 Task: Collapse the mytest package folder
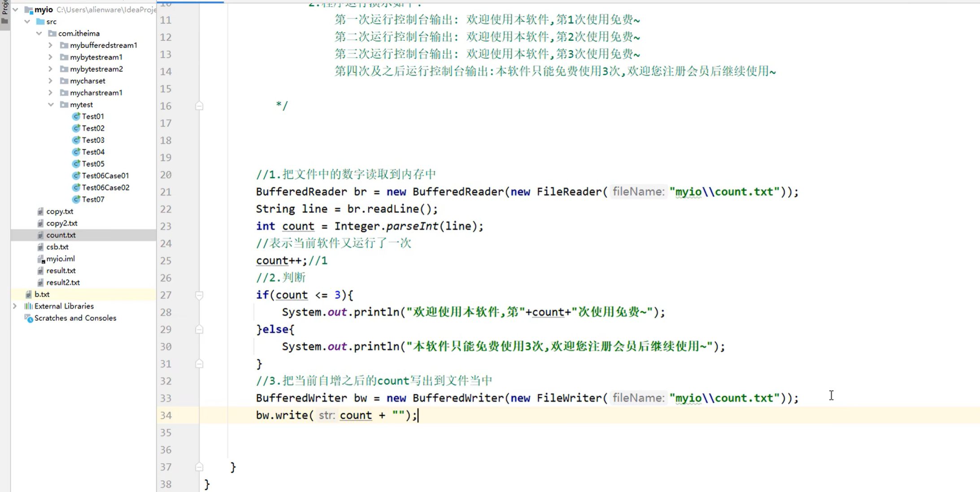point(51,104)
